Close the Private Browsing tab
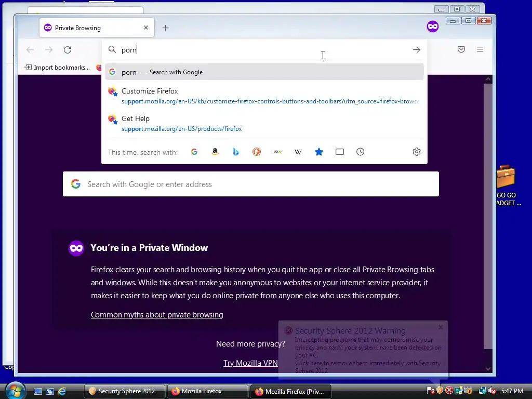Viewport: 532px width, 399px height. click(x=146, y=28)
